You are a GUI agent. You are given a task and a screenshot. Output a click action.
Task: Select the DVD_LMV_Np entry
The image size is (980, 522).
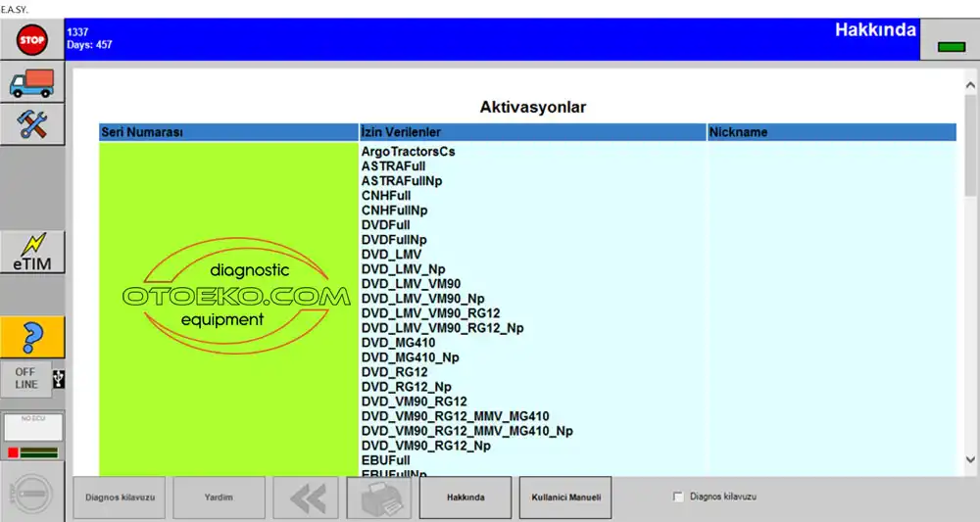tap(403, 269)
